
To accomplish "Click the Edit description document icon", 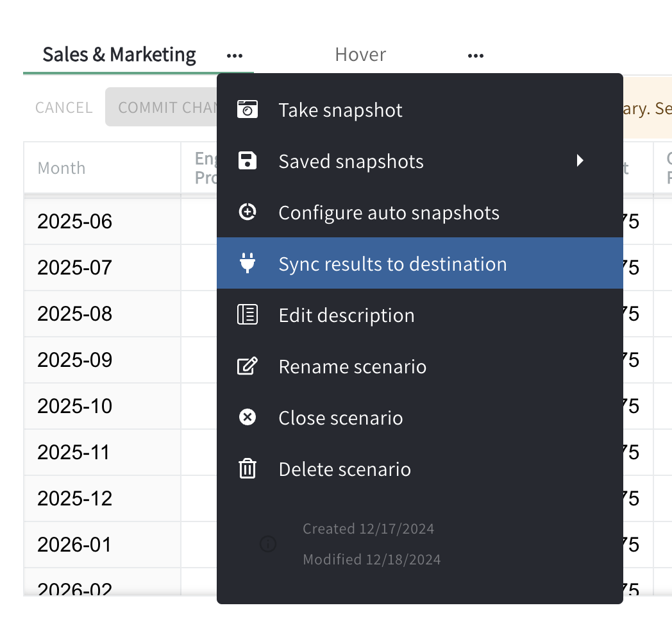I will (248, 314).
